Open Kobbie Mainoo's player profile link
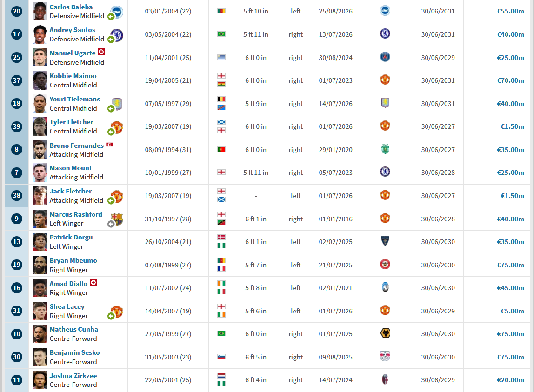Image resolution: width=534 pixels, height=392 pixels. [73, 76]
